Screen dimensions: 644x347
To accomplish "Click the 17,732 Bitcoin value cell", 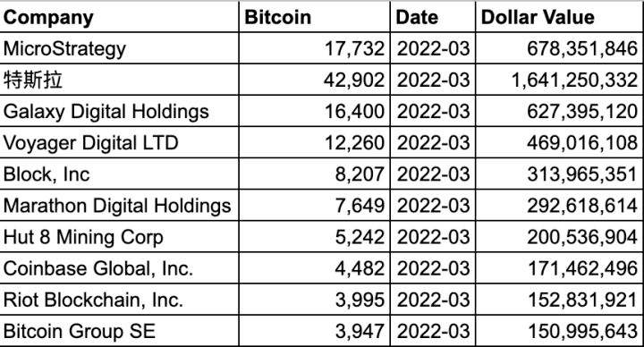I will pyautogui.click(x=314, y=48).
